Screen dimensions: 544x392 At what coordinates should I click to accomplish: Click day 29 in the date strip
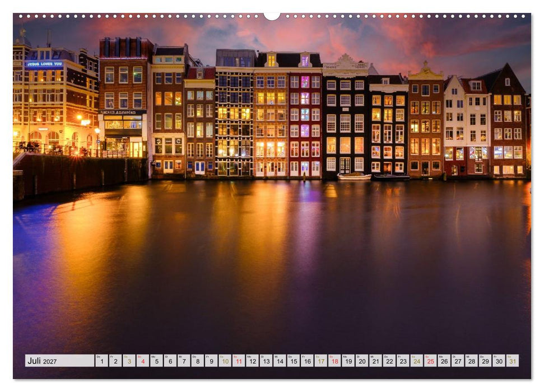point(485,361)
